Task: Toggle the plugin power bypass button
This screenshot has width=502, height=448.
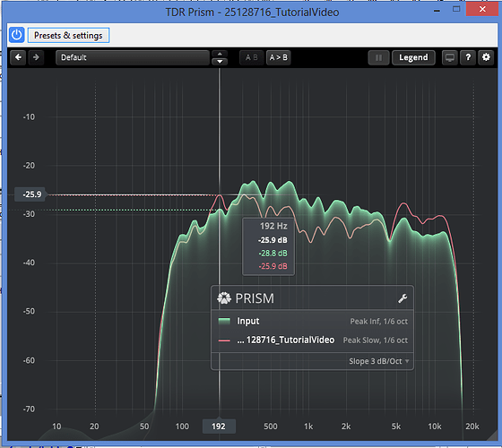Action: click(x=17, y=35)
